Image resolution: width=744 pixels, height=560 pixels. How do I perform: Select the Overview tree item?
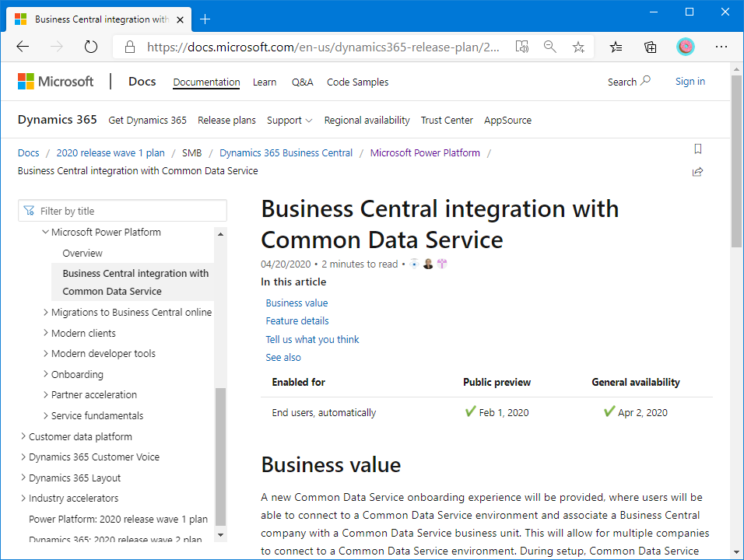click(x=82, y=254)
